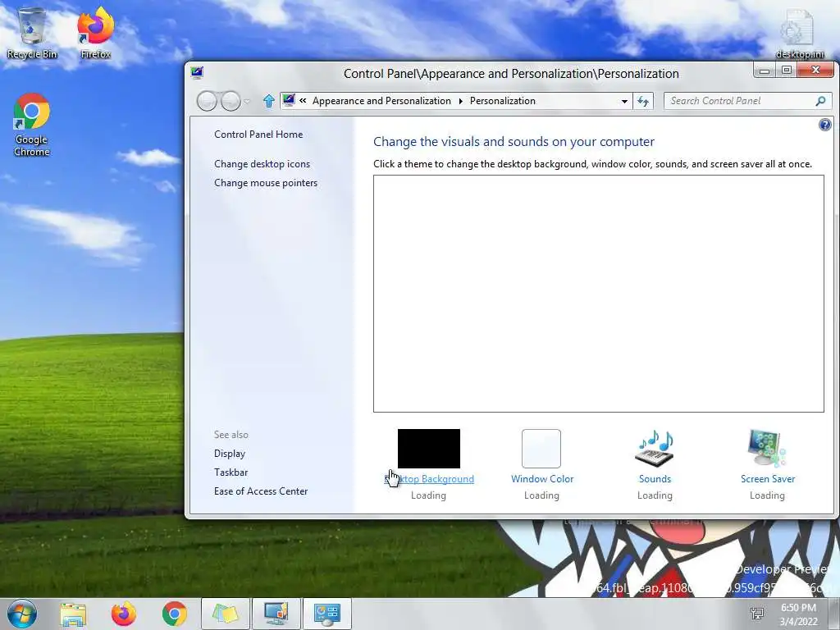Image resolution: width=840 pixels, height=630 pixels.
Task: Click the Personalization window title icon
Action: tap(197, 73)
